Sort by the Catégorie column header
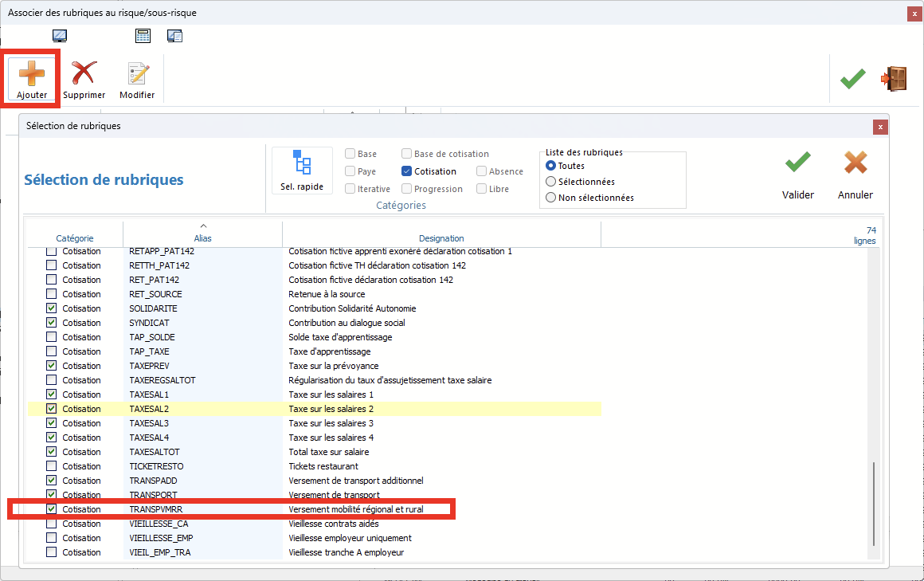924x581 pixels. pos(75,234)
